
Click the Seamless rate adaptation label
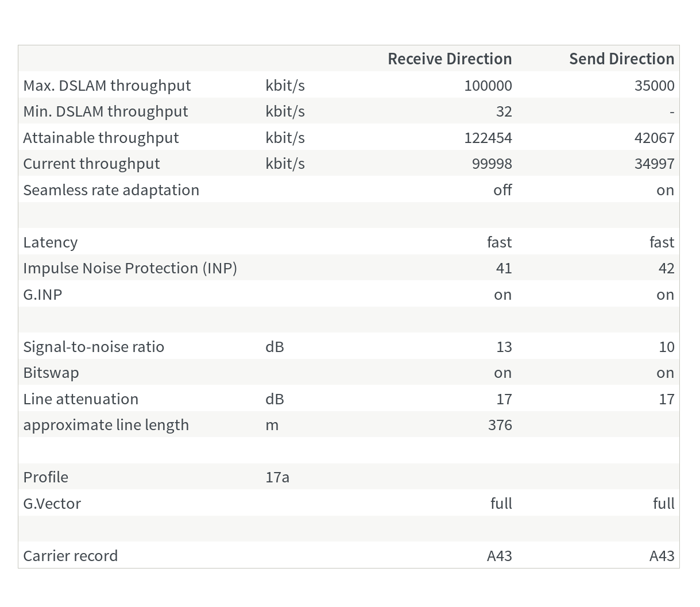(x=111, y=190)
